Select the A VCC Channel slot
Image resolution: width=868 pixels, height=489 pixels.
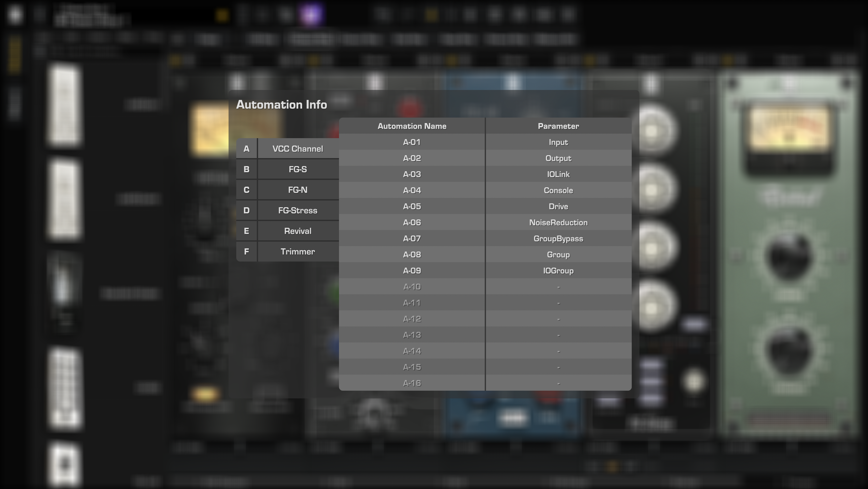click(287, 149)
